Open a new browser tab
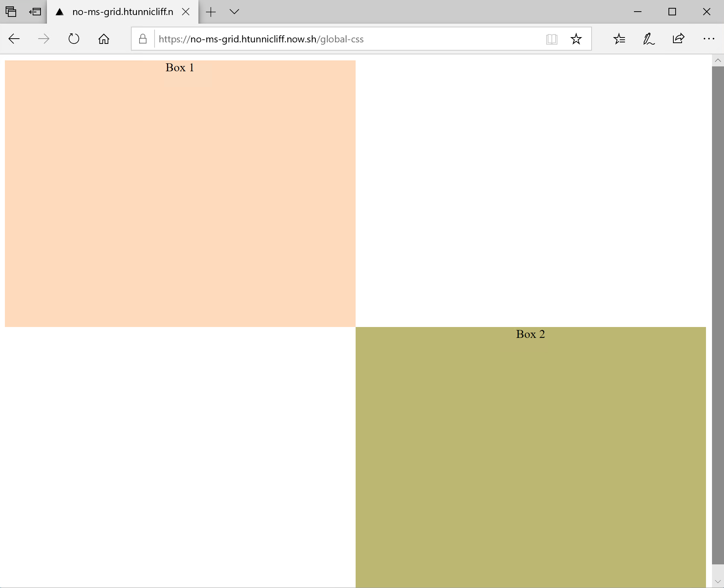 click(211, 12)
